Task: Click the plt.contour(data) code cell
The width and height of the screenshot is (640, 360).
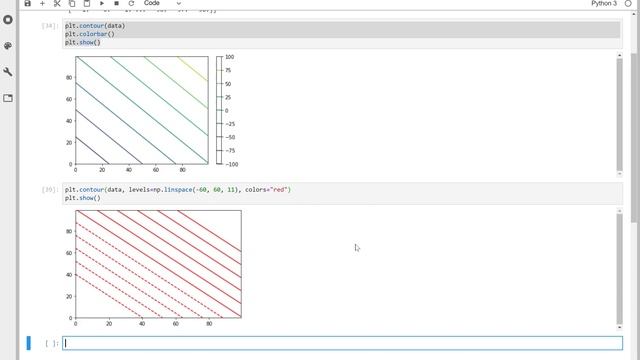Action: tap(342, 34)
